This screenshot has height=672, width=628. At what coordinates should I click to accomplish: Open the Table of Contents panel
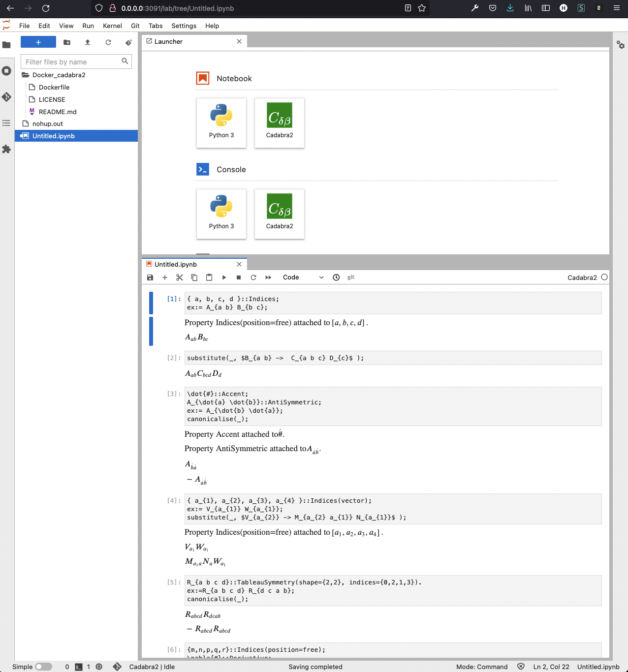pos(7,122)
